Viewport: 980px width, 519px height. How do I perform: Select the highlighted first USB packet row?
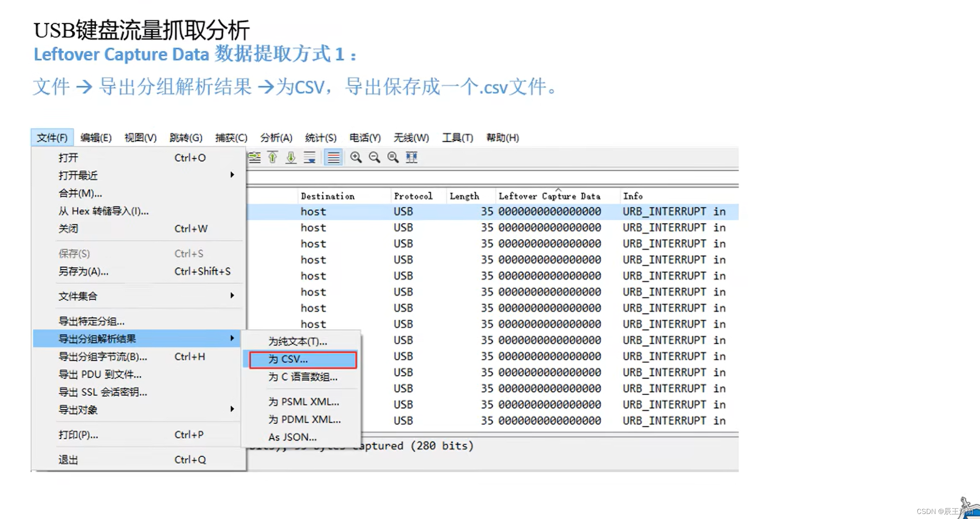(492, 212)
